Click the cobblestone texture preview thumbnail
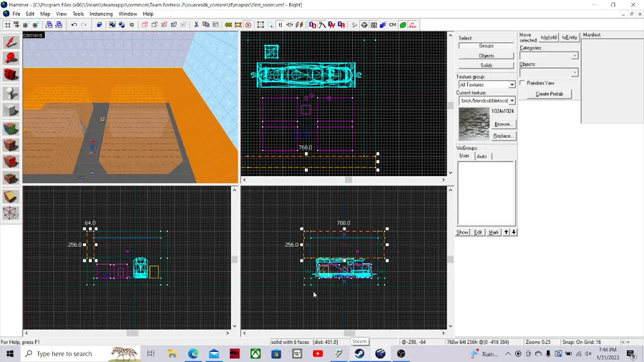644x362 pixels. (474, 124)
